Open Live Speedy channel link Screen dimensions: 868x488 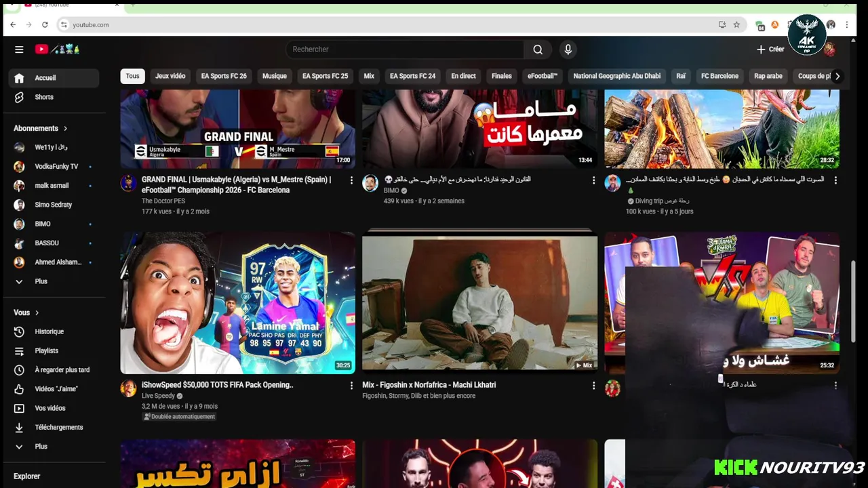(159, 396)
